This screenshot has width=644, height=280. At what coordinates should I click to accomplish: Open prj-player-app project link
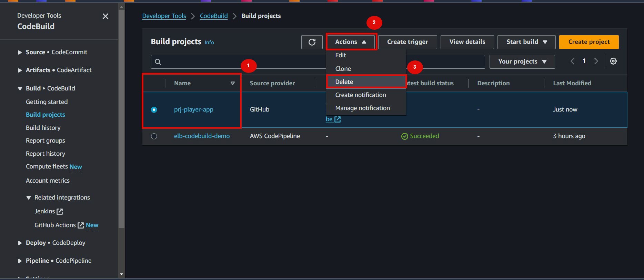[x=194, y=109]
